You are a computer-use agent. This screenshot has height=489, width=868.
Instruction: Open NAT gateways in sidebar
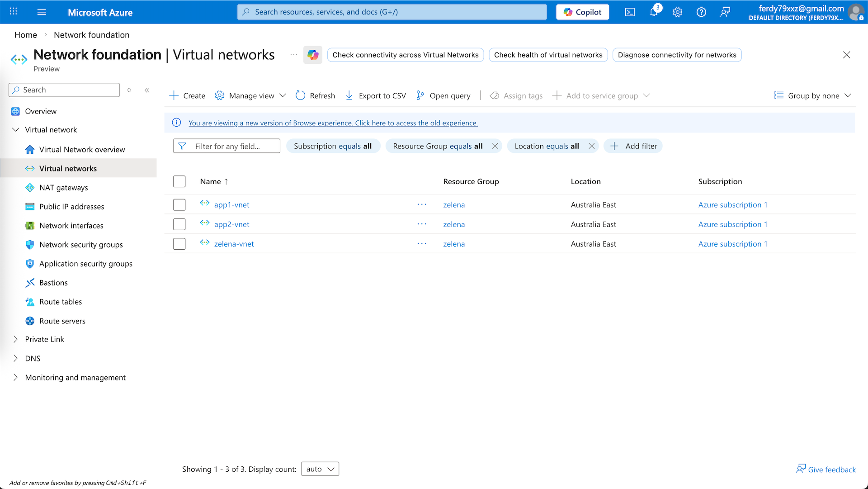click(x=63, y=188)
